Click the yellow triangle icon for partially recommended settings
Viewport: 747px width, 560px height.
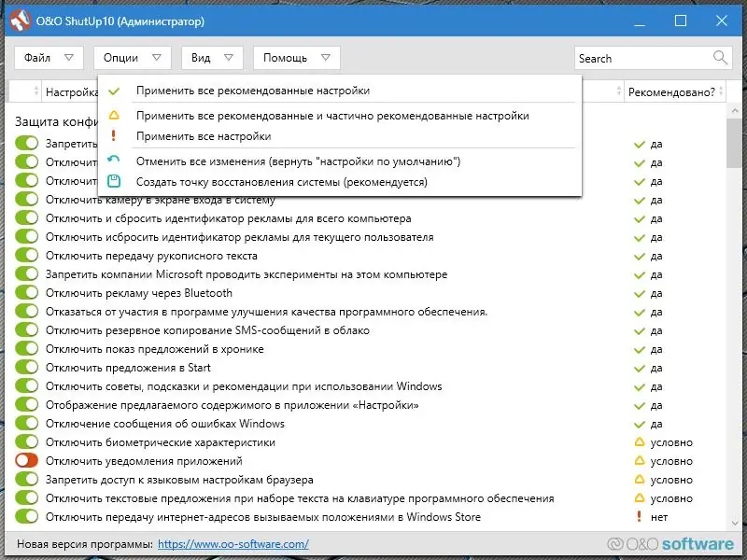(x=116, y=114)
